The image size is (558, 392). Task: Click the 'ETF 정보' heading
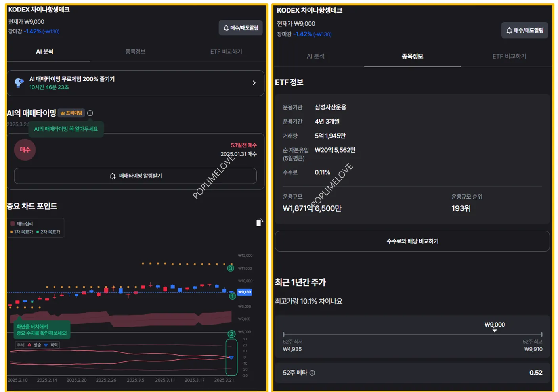tap(289, 82)
